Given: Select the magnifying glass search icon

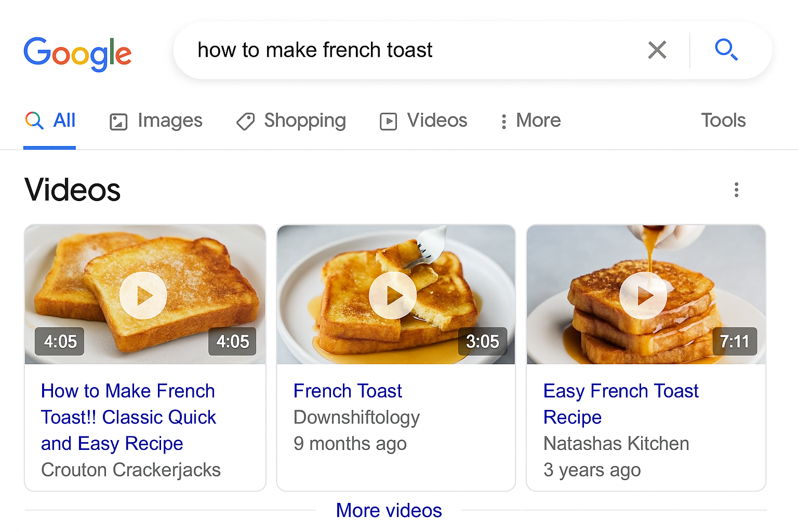Looking at the screenshot, I should [x=726, y=50].
